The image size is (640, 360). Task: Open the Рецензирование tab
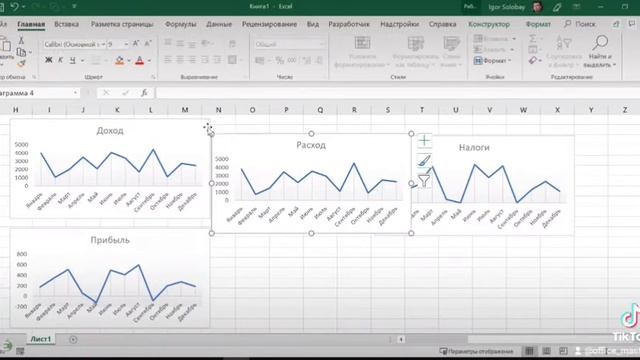(x=269, y=24)
